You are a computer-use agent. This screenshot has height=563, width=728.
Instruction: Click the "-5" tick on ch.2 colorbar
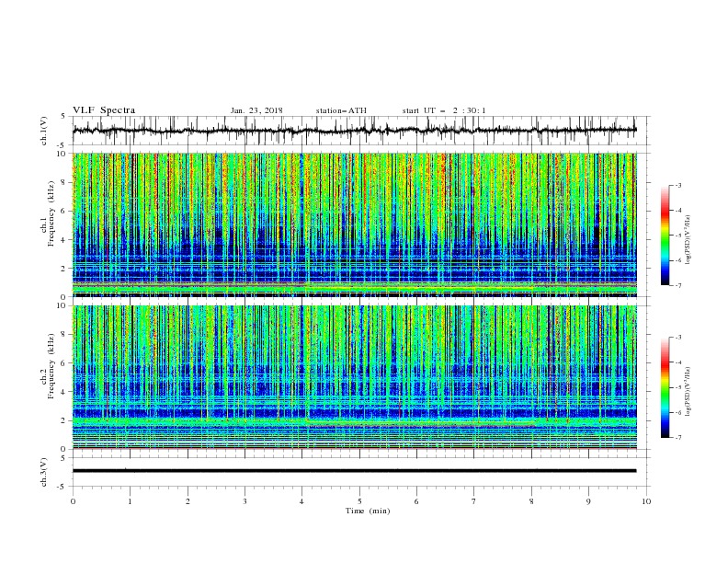[x=678, y=387]
